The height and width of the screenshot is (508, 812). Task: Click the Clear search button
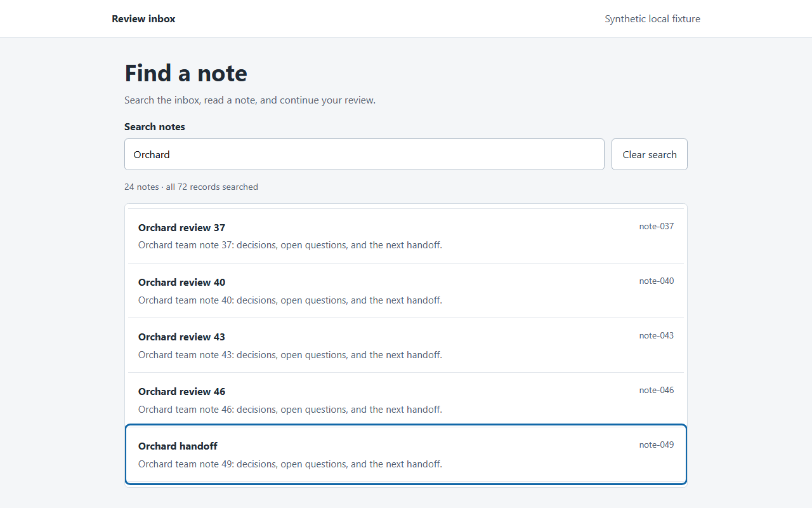click(649, 154)
